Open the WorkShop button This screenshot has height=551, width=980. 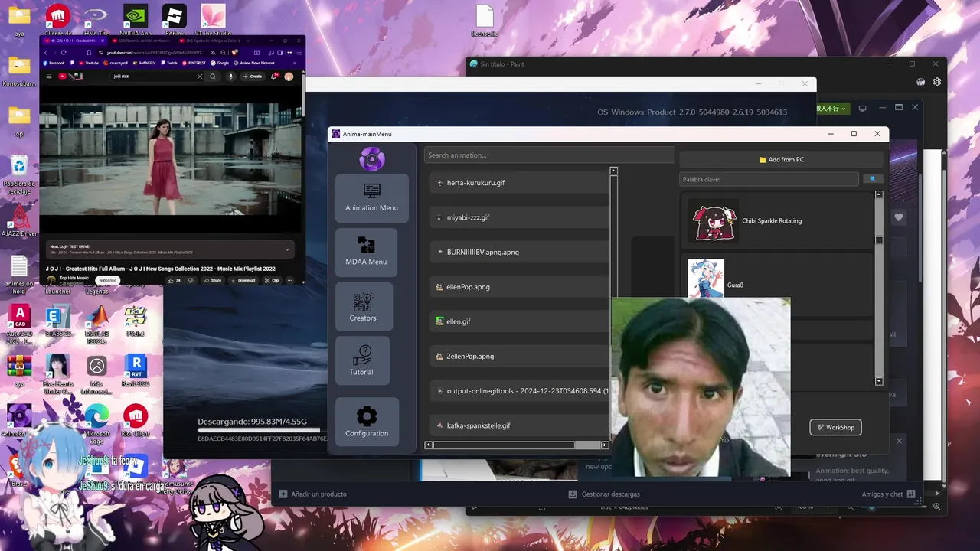[x=835, y=427]
